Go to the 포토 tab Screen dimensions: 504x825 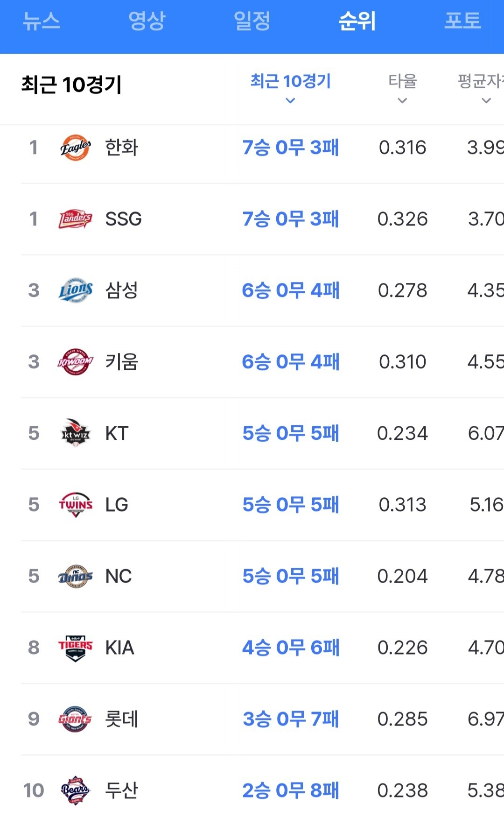(x=462, y=21)
